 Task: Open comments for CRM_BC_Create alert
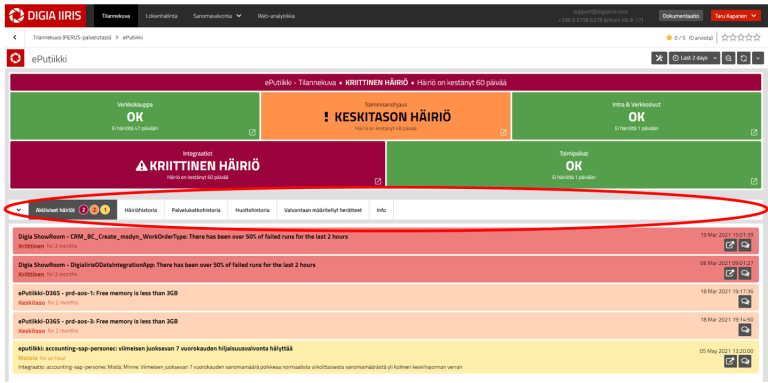[745, 245]
